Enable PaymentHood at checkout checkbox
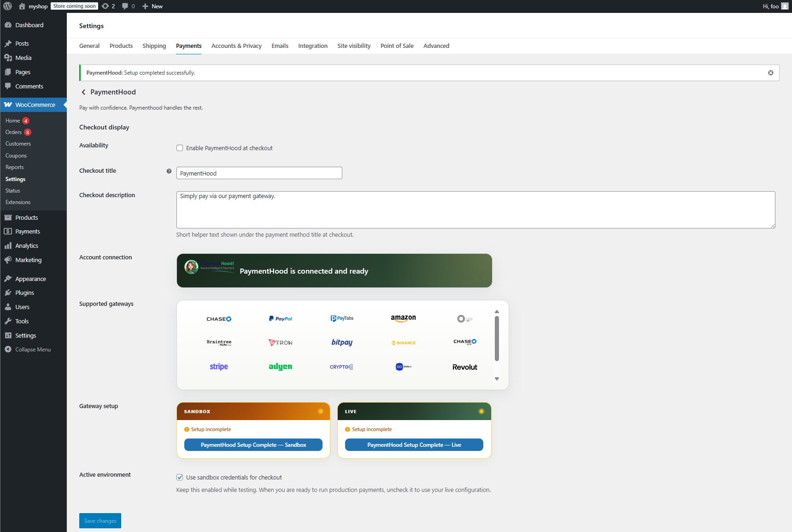Image resolution: width=792 pixels, height=532 pixels. coord(180,148)
